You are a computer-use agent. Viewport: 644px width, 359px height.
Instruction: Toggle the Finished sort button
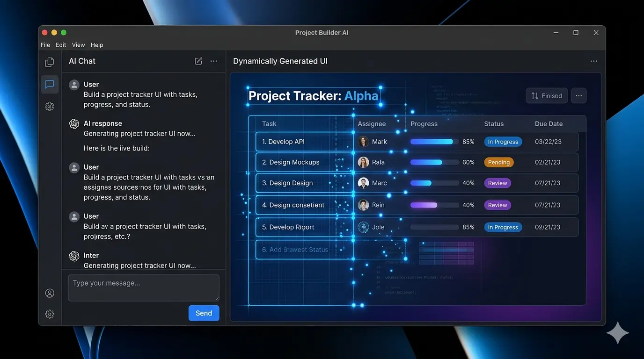tap(547, 96)
